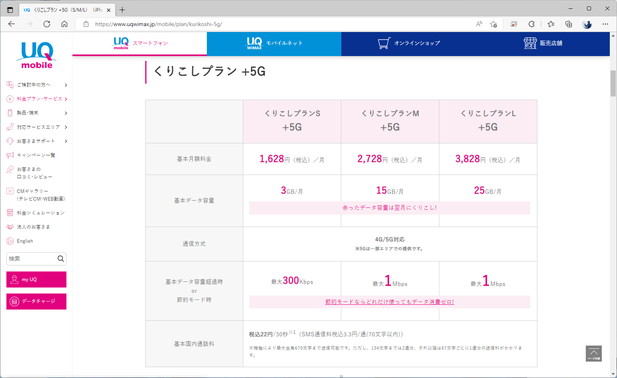Open the browser profile avatar
The image size is (617, 378).
[x=587, y=24]
